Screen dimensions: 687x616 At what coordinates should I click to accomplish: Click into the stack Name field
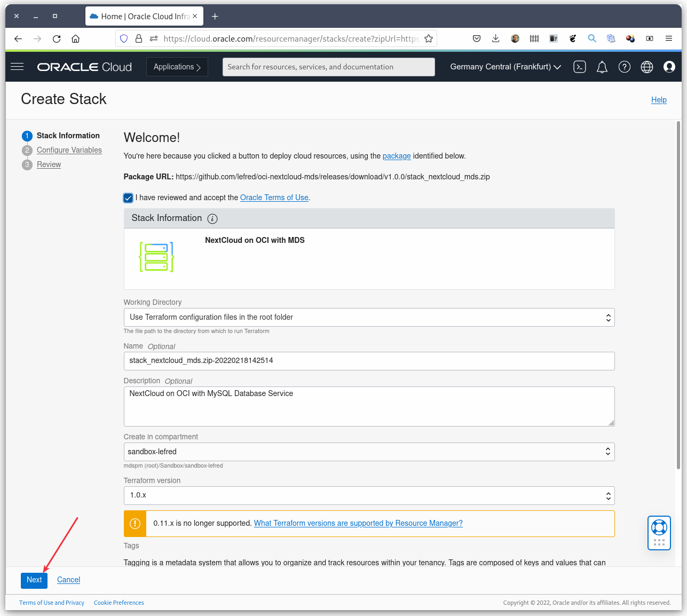pos(369,361)
